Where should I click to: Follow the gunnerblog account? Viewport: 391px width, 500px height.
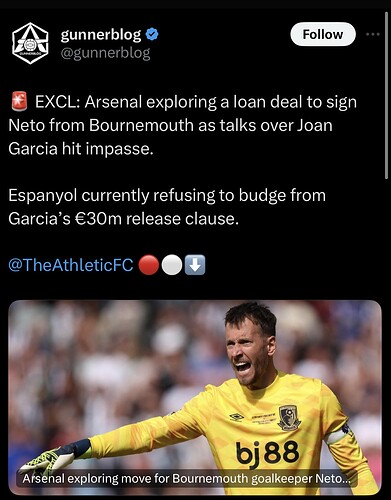323,34
